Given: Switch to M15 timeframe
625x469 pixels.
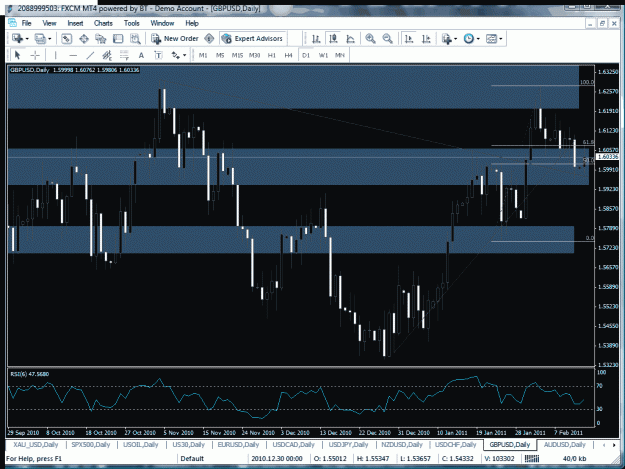Looking at the screenshot, I should [x=237, y=55].
